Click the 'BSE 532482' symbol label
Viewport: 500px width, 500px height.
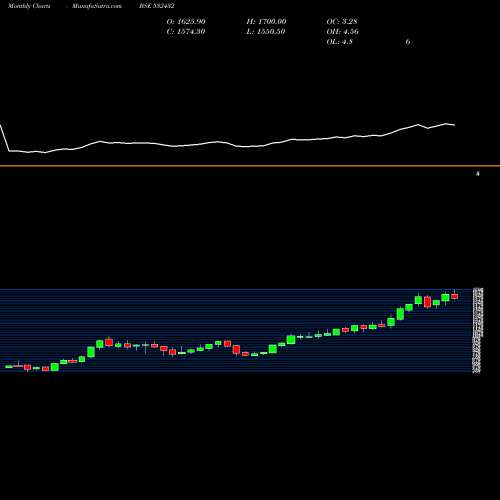pyautogui.click(x=157, y=6)
